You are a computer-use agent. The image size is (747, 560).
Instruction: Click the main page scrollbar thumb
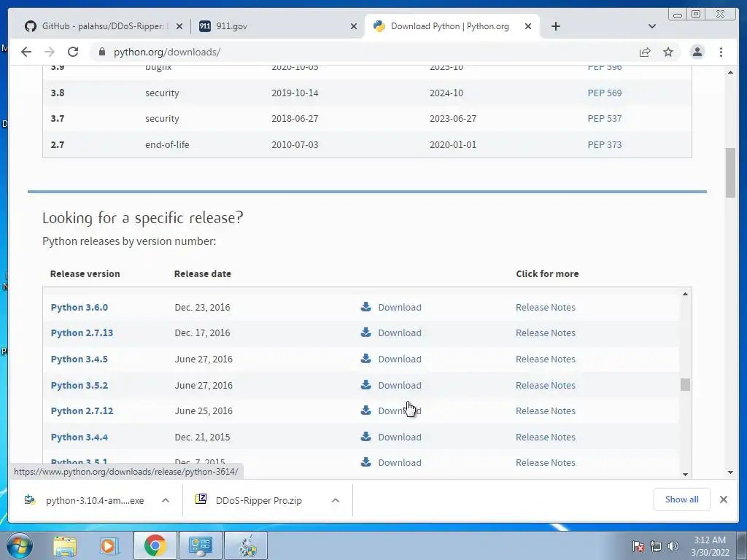[x=730, y=172]
